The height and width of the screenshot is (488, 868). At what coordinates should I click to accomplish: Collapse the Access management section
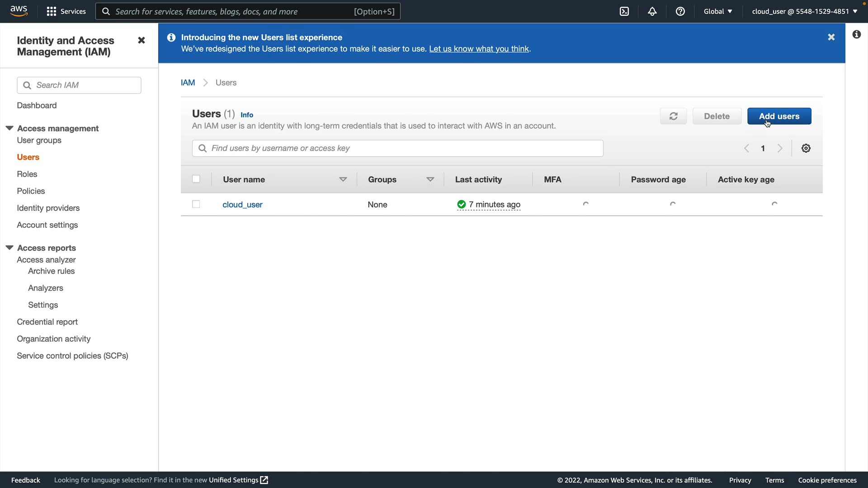tap(9, 128)
